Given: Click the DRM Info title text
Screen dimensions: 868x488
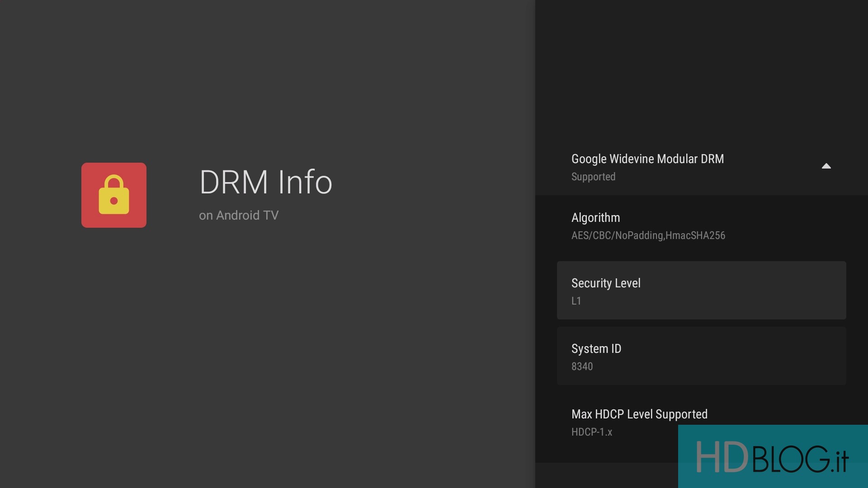Looking at the screenshot, I should pyautogui.click(x=266, y=182).
